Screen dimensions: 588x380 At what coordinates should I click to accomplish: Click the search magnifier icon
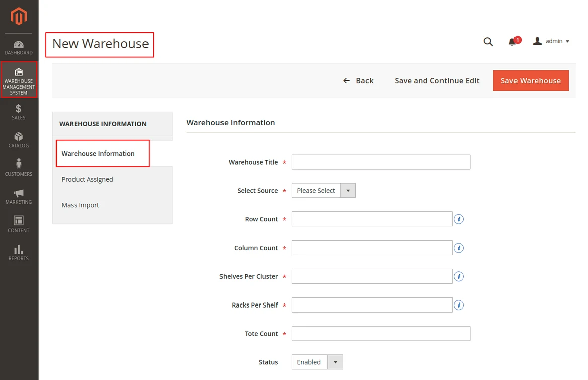488,42
